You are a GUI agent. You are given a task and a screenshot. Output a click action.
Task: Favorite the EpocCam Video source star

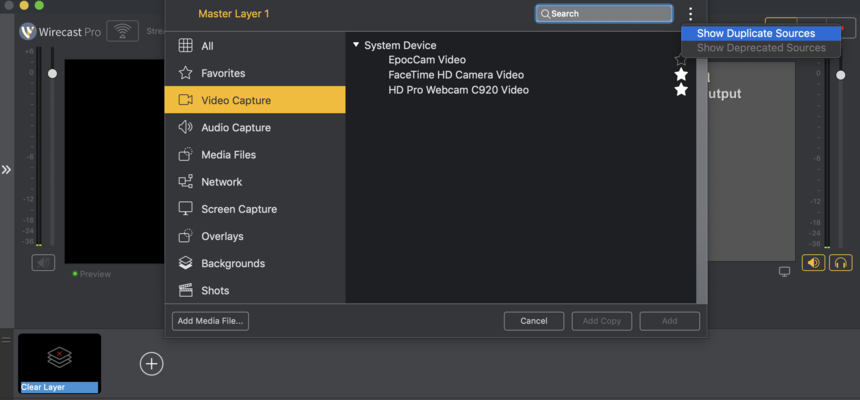point(681,60)
